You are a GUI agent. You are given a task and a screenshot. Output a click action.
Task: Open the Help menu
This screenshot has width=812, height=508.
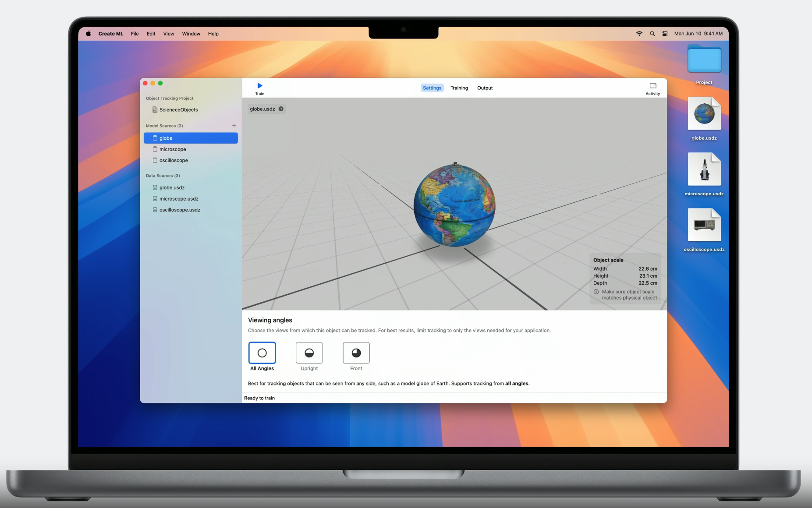point(213,34)
